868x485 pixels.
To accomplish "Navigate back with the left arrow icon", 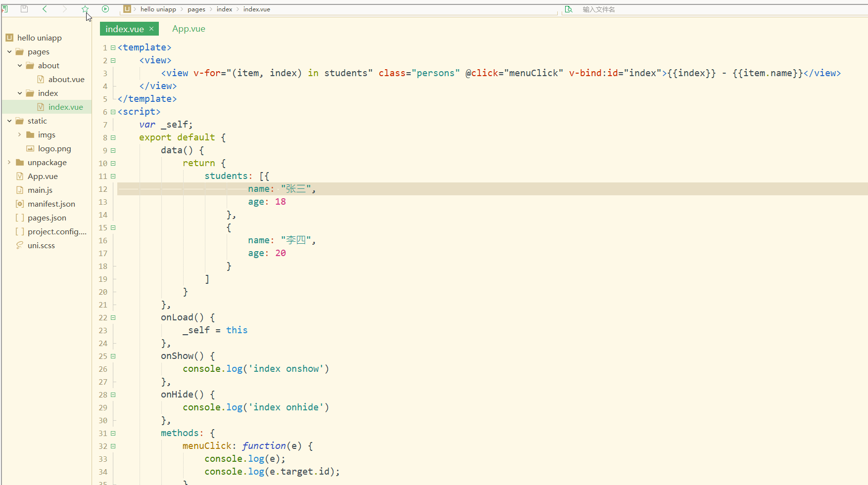I will (45, 9).
